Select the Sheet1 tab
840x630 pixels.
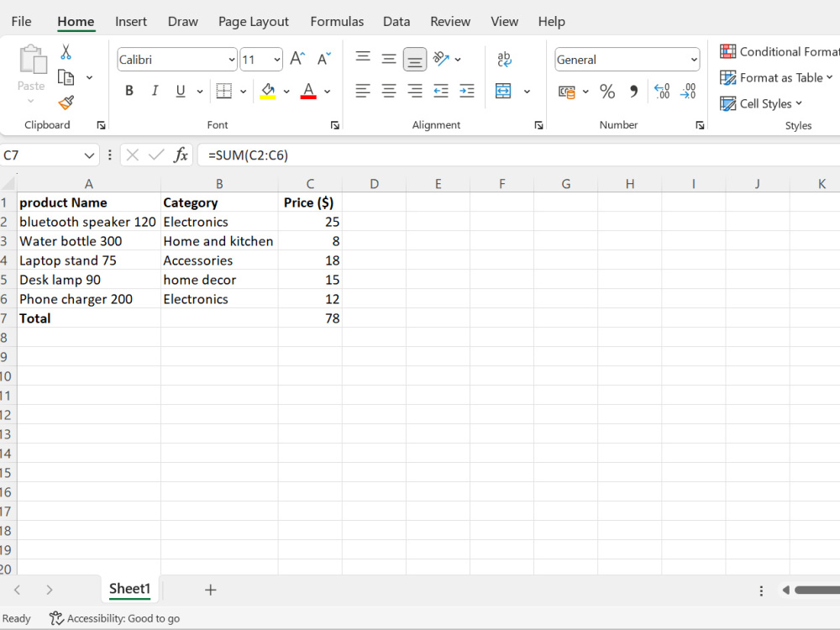point(129,589)
